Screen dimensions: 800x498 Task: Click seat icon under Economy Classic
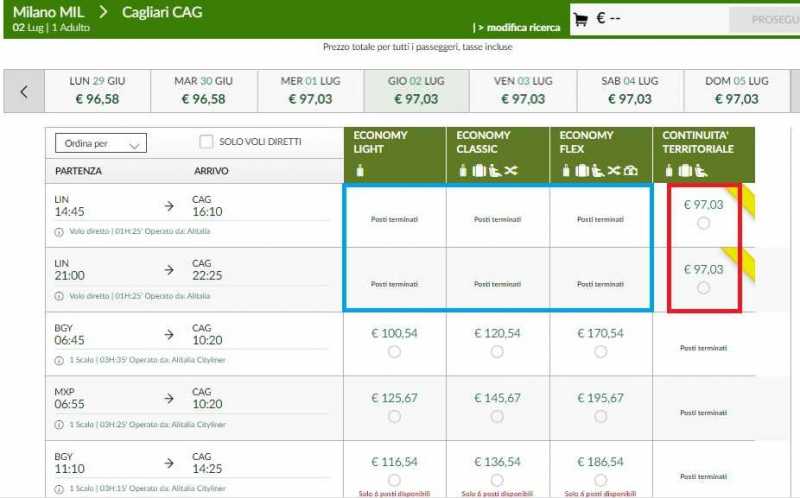coord(495,170)
